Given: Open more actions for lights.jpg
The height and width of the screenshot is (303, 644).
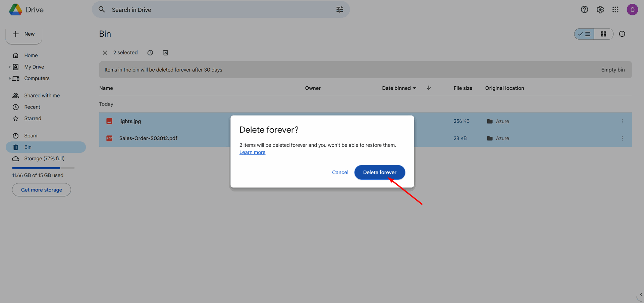Looking at the screenshot, I should 622,121.
